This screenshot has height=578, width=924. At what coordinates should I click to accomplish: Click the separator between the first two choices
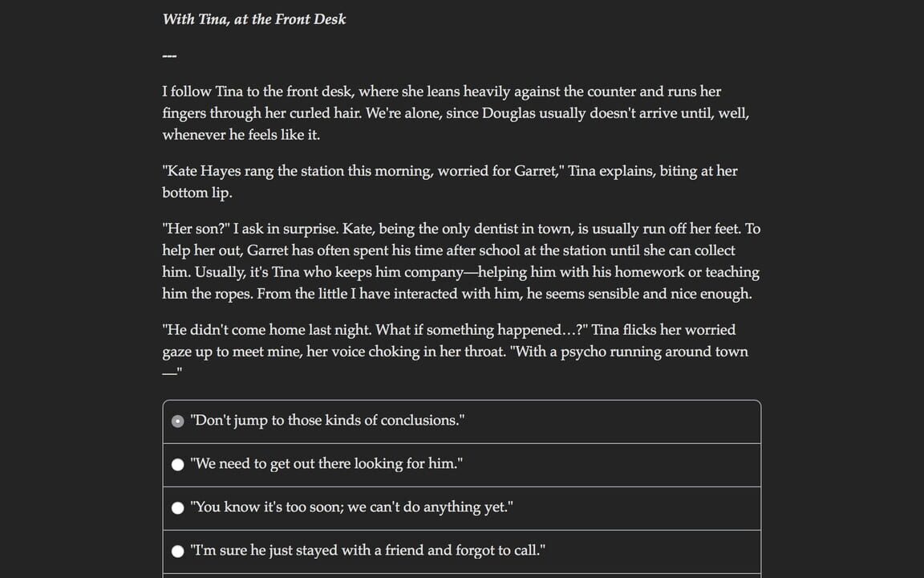point(461,442)
